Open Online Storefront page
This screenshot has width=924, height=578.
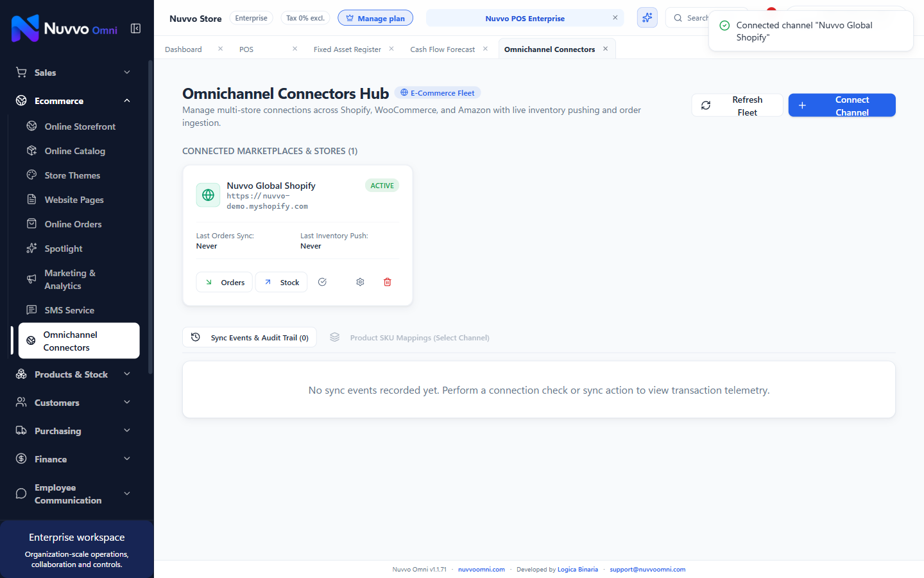coord(79,127)
